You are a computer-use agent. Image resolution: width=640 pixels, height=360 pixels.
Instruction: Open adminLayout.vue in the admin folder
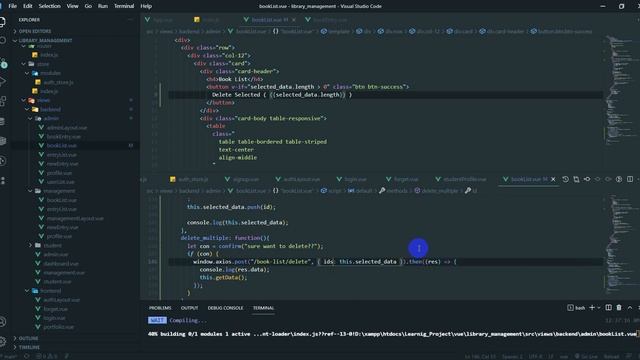63,127
